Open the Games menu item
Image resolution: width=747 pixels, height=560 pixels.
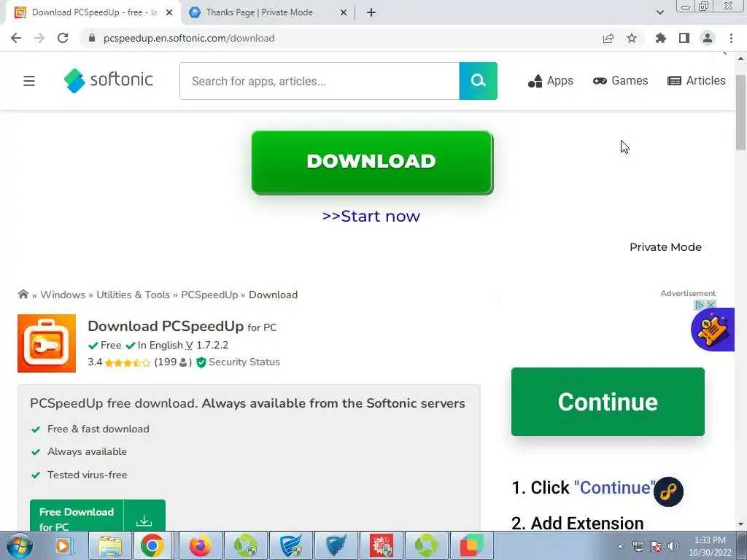click(x=620, y=81)
